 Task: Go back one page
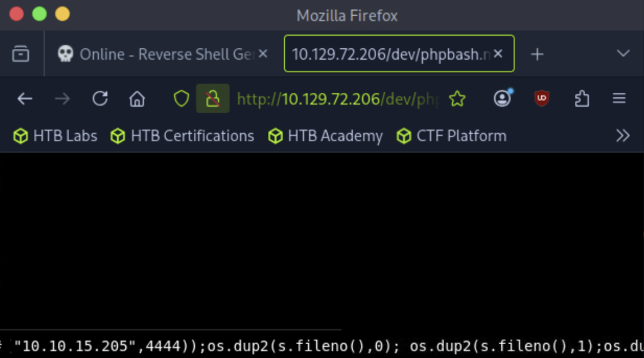click(25, 99)
